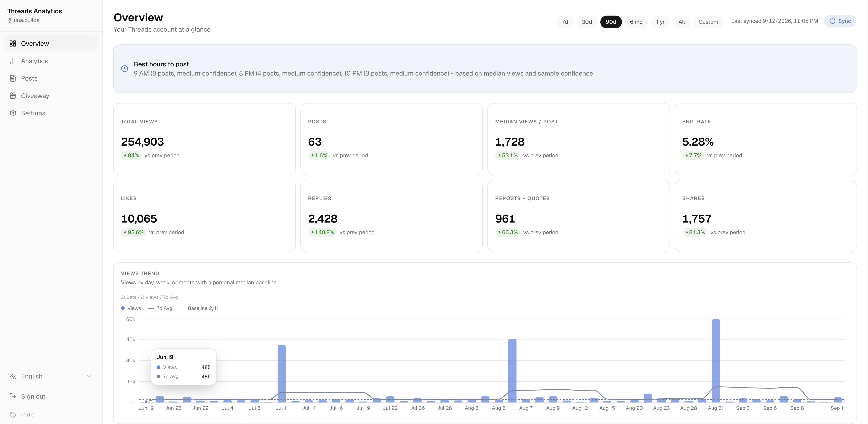868x424 pixels.
Task: Go to the Posts page
Action: [x=51, y=79]
